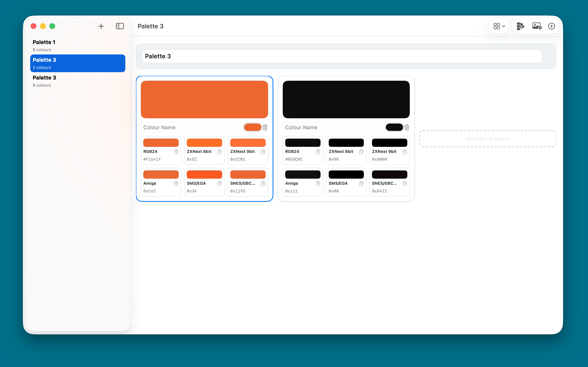Delete the orange colour with trash icon
The height and width of the screenshot is (367, 588).
tap(265, 127)
